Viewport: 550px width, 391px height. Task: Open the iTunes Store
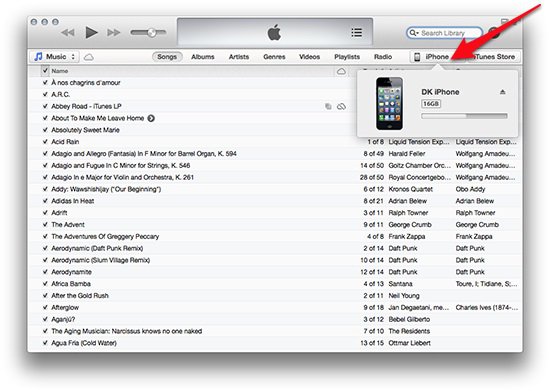click(494, 57)
